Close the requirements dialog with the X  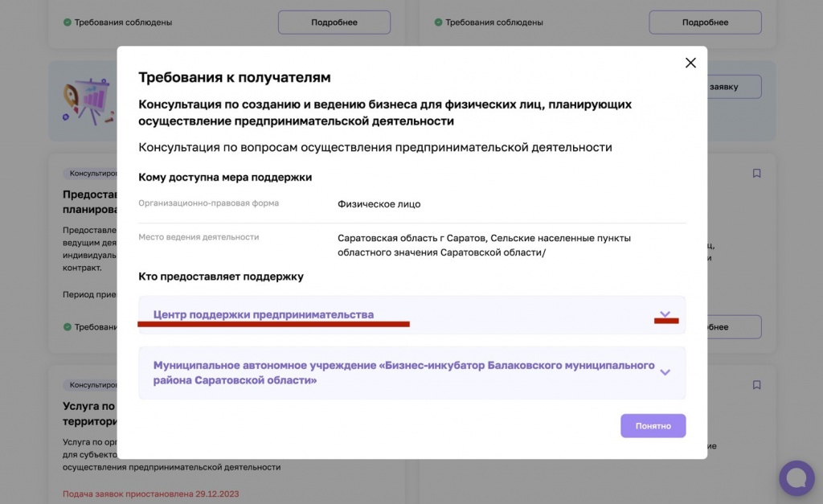(690, 63)
